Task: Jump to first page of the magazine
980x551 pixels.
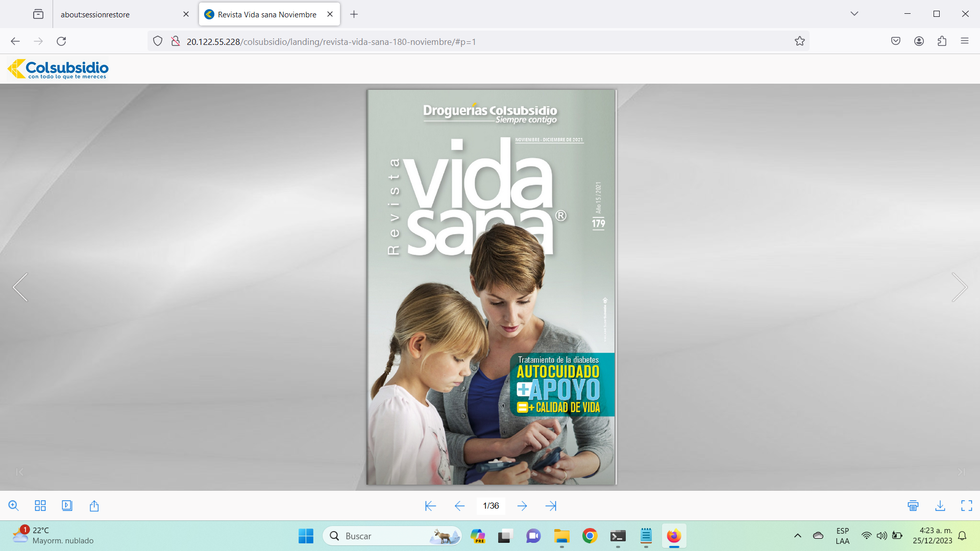Action: point(430,506)
